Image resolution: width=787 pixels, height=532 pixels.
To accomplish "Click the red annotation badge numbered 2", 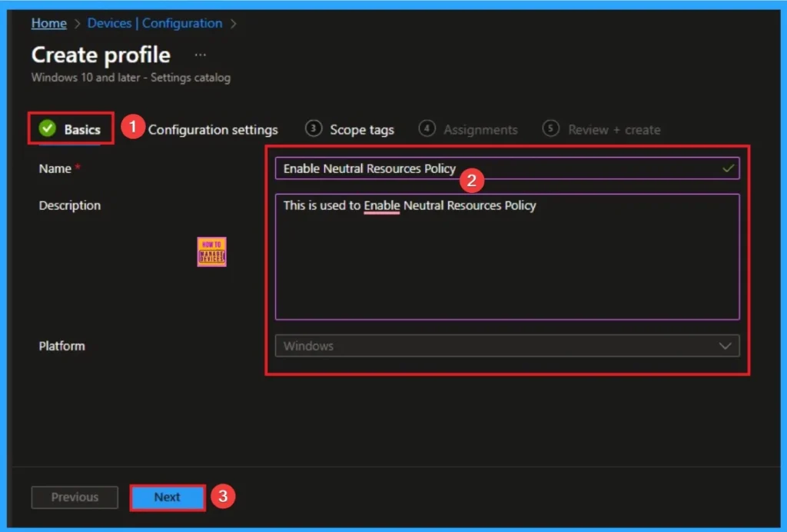I will [471, 182].
